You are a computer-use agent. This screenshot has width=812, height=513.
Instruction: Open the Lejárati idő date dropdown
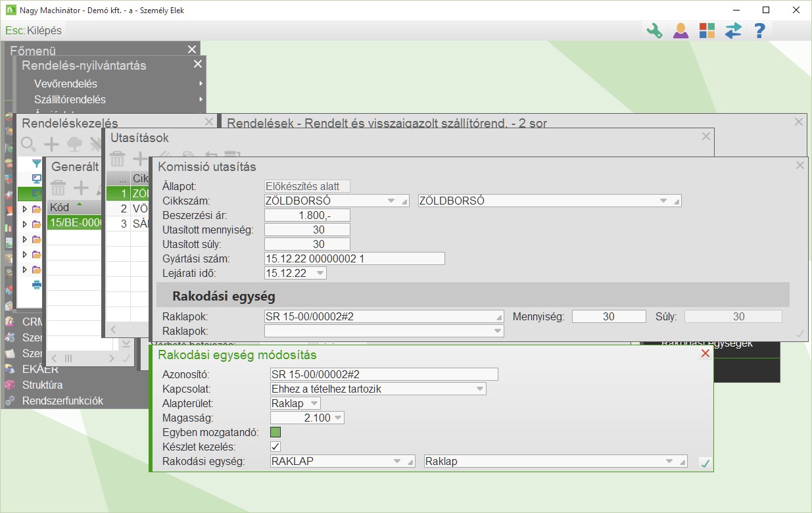click(x=319, y=273)
